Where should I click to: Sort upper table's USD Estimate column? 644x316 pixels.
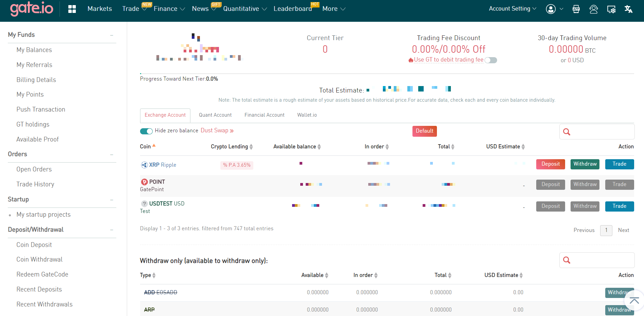pyautogui.click(x=523, y=147)
